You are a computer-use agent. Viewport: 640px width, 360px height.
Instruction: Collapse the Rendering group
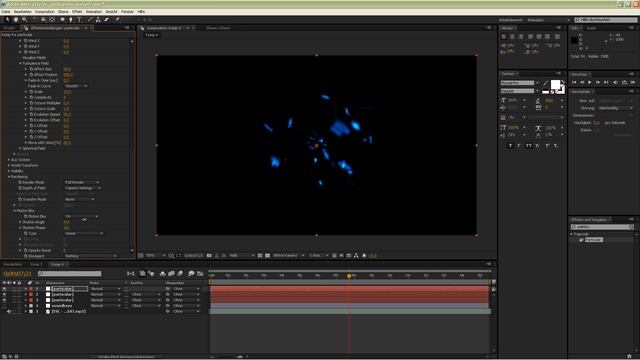9,177
